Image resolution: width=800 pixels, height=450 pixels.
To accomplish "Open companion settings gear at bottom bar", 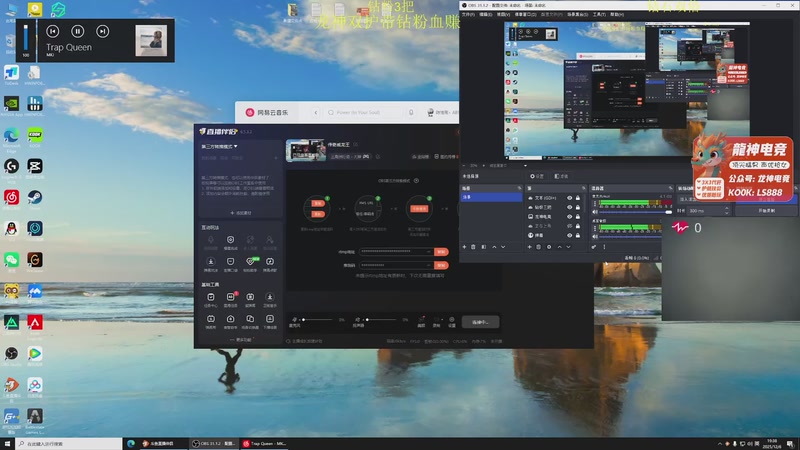I will (x=452, y=321).
